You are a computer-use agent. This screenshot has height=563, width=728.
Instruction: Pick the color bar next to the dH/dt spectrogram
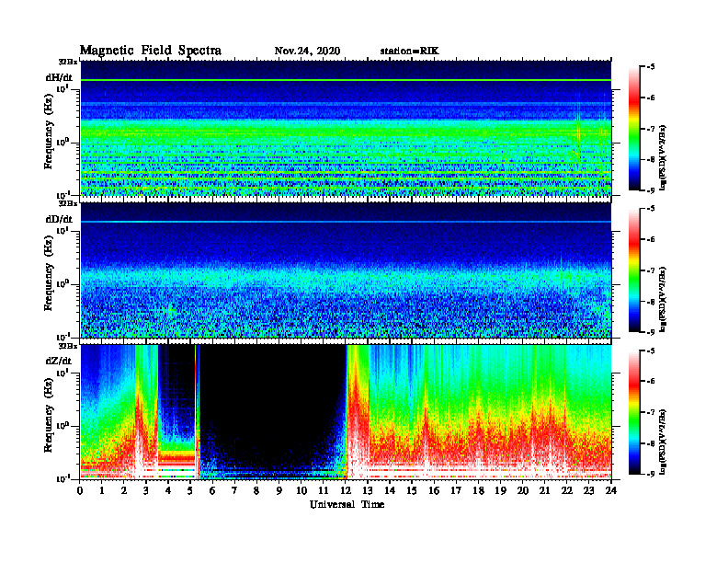[634, 129]
